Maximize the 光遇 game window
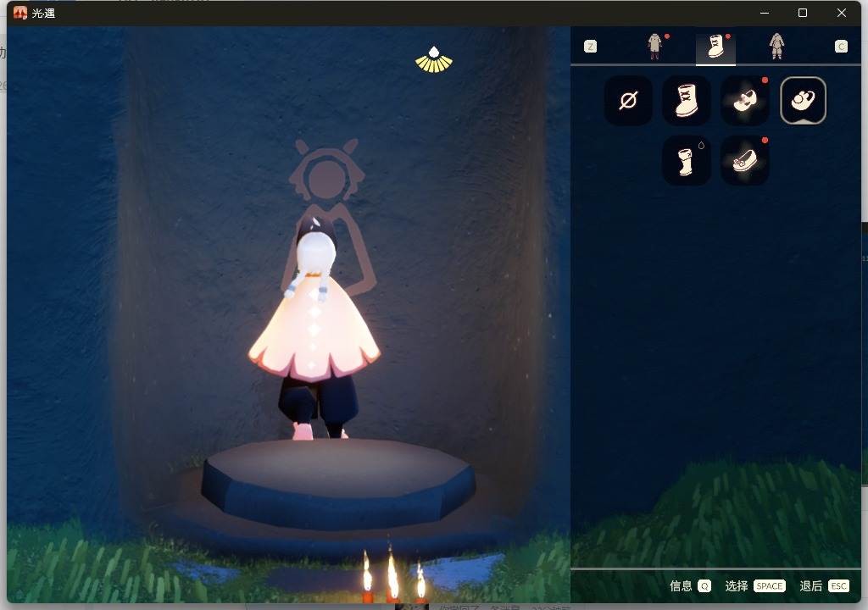The height and width of the screenshot is (610, 868). tap(803, 13)
